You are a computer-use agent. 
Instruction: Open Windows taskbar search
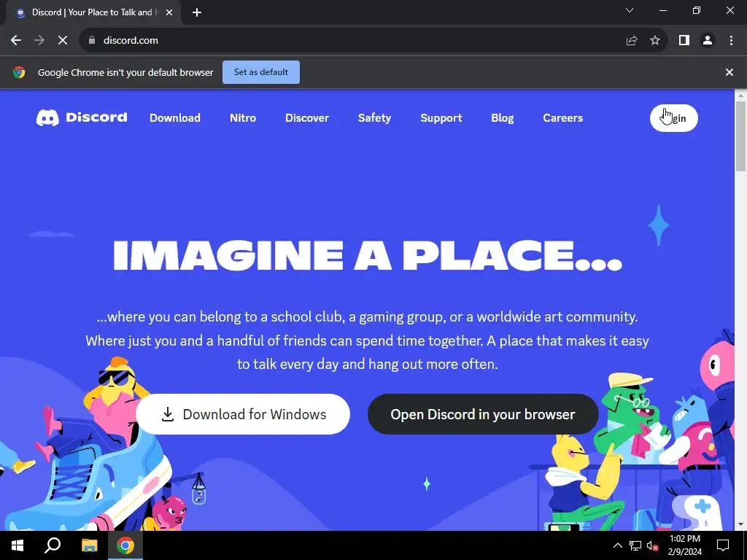click(53, 545)
